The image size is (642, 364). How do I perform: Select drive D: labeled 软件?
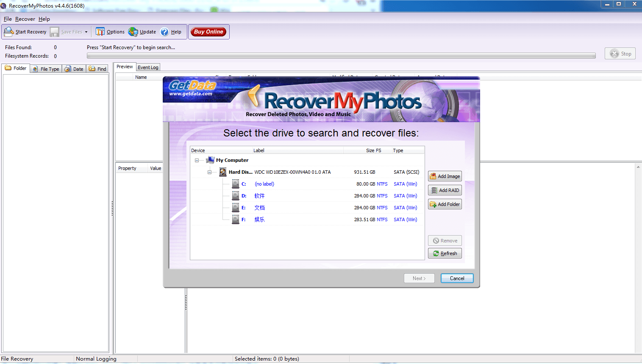[260, 196]
